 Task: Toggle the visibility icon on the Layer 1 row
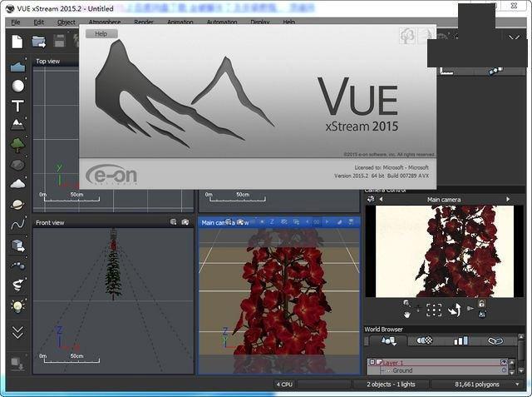[504, 363]
